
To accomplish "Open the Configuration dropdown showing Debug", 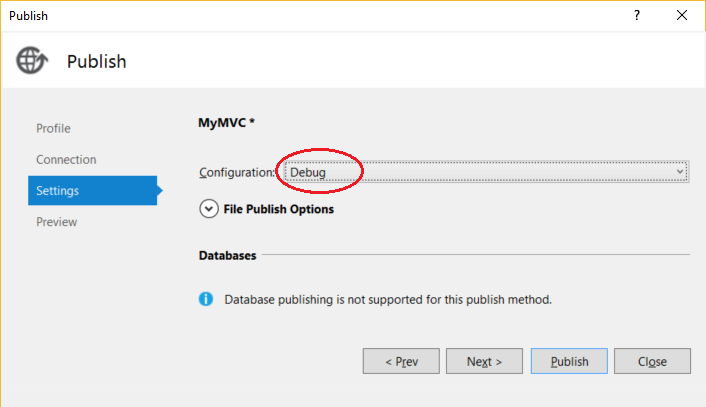I will [487, 172].
